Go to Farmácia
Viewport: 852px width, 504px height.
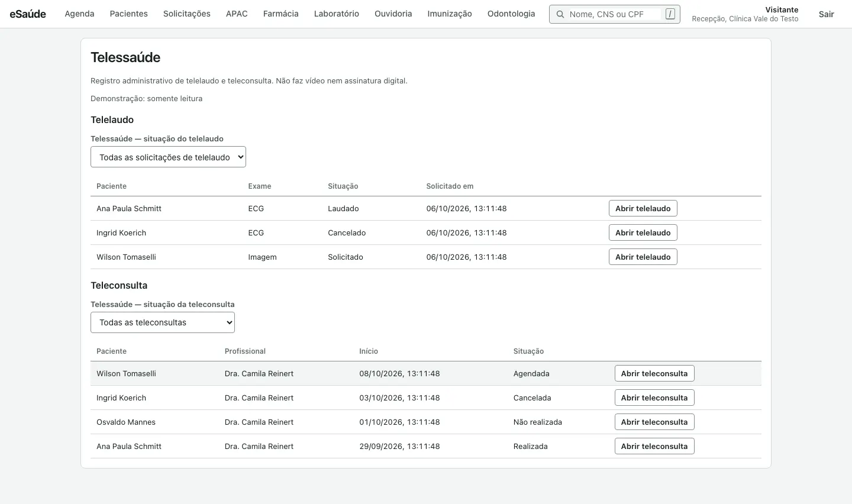(281, 14)
